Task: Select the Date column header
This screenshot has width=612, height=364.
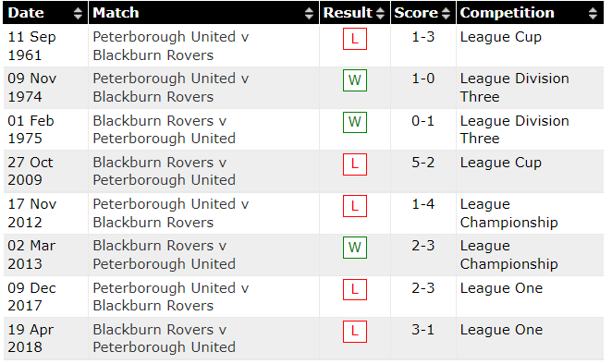Action: 26,13
